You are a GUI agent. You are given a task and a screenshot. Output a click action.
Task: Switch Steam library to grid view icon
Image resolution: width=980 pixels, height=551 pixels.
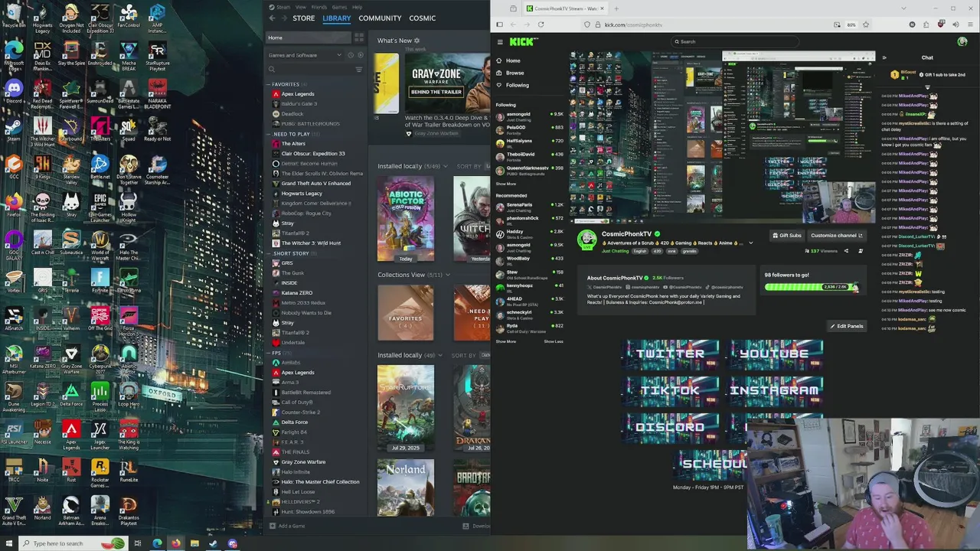point(359,37)
